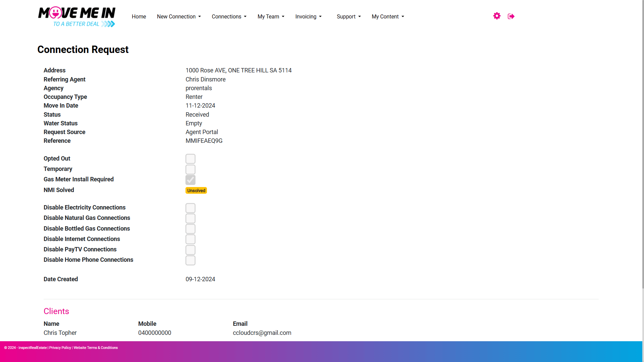Tick the Opted Out checkbox
The image size is (644, 362).
pyautogui.click(x=191, y=159)
